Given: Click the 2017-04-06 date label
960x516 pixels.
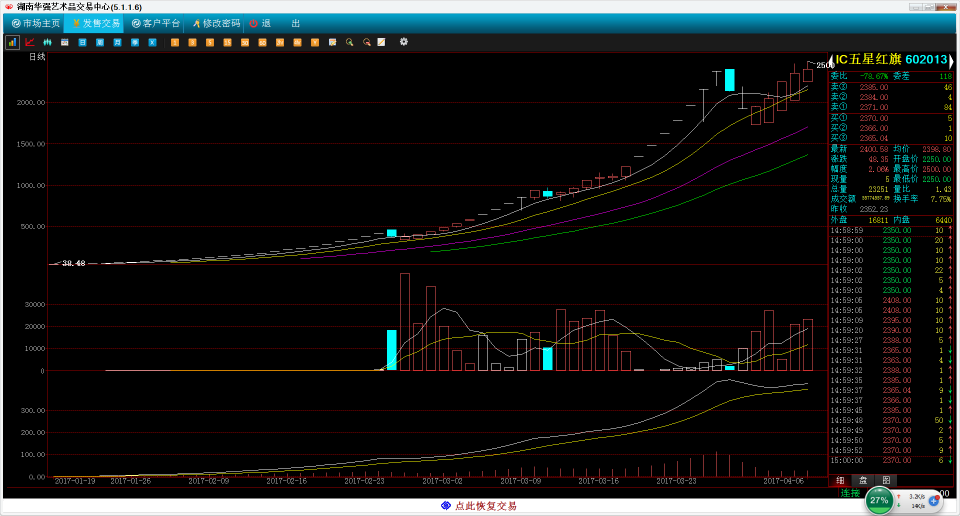Looking at the screenshot, I should pos(783,481).
